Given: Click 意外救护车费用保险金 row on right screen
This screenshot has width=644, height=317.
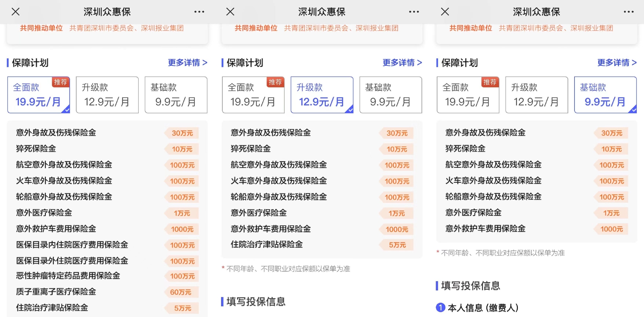Looking at the screenshot, I should [x=537, y=229].
